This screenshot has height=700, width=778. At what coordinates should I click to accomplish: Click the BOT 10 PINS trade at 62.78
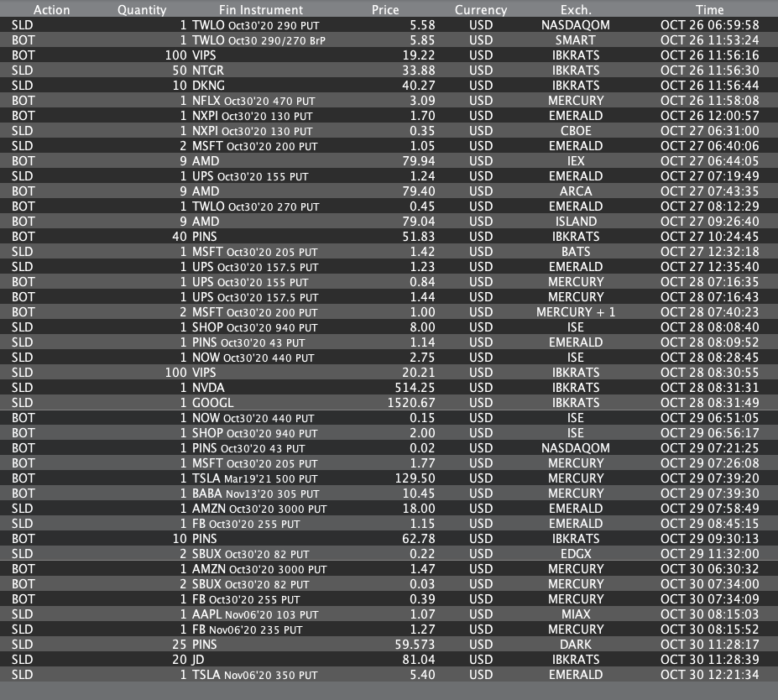389,539
